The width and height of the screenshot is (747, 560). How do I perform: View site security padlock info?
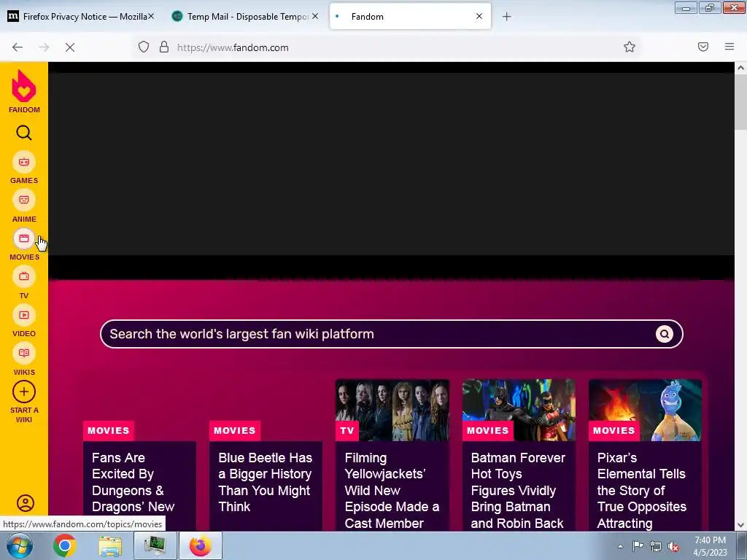click(x=164, y=47)
